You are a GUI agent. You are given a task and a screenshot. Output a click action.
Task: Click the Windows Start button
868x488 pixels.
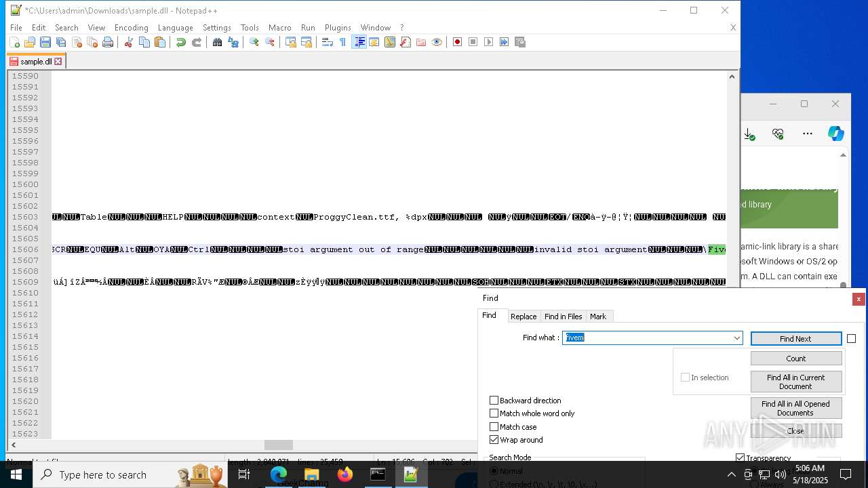(16, 474)
